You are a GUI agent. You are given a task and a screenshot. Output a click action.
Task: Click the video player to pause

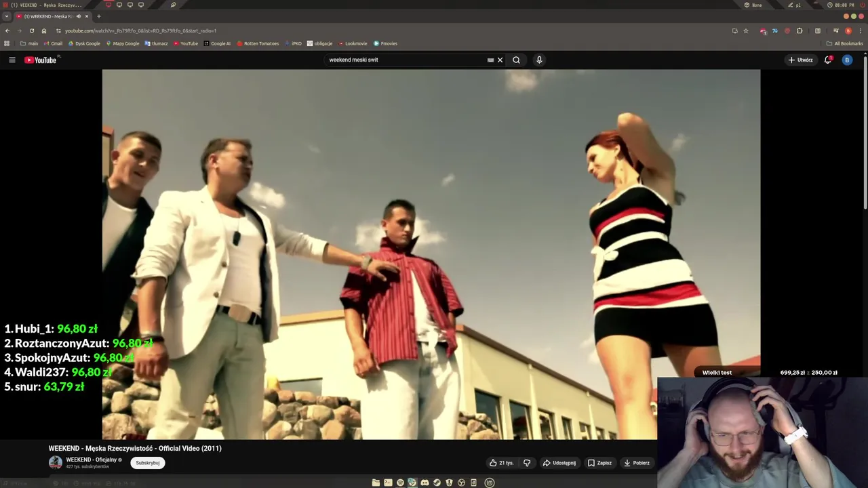(431, 254)
